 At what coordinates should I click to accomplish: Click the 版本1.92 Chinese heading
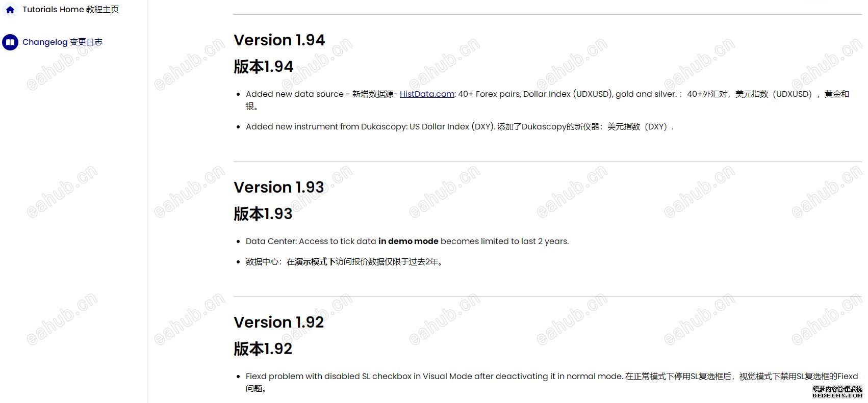(263, 349)
